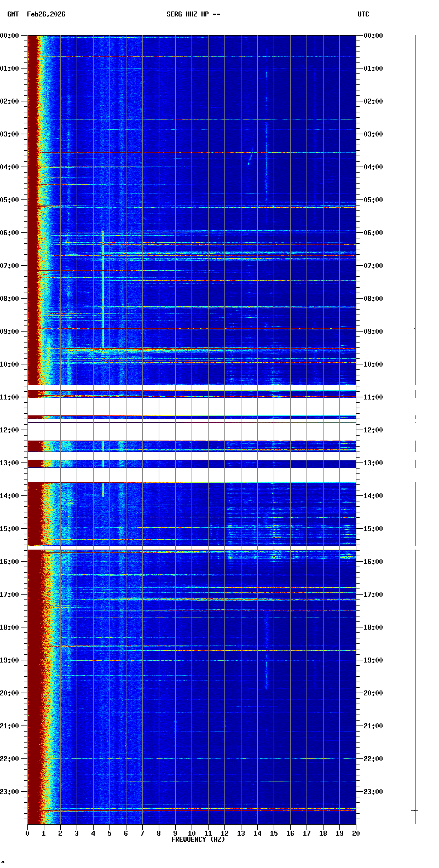The image size is (439, 868).
Task: Select the 15 Hz frequency tick label
Action: pyautogui.click(x=274, y=833)
